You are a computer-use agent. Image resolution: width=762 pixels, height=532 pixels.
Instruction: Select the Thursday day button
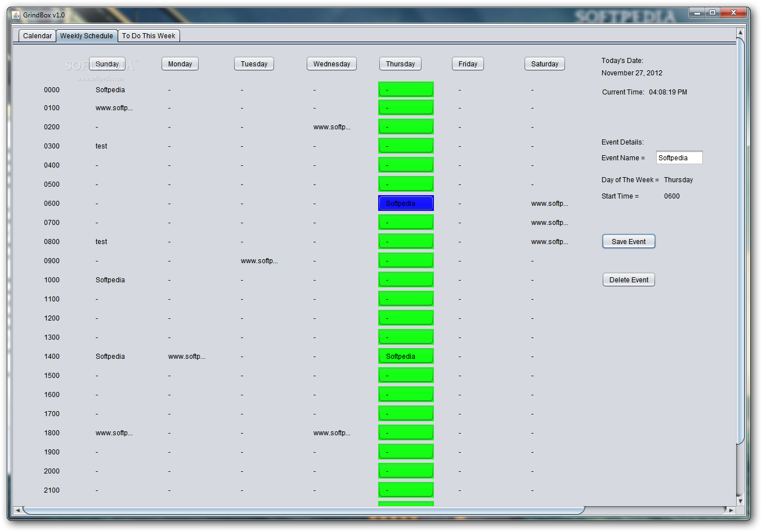click(400, 64)
